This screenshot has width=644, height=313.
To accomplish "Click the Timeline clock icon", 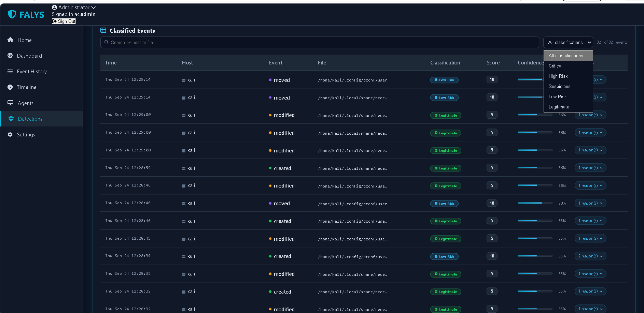I will tap(10, 87).
